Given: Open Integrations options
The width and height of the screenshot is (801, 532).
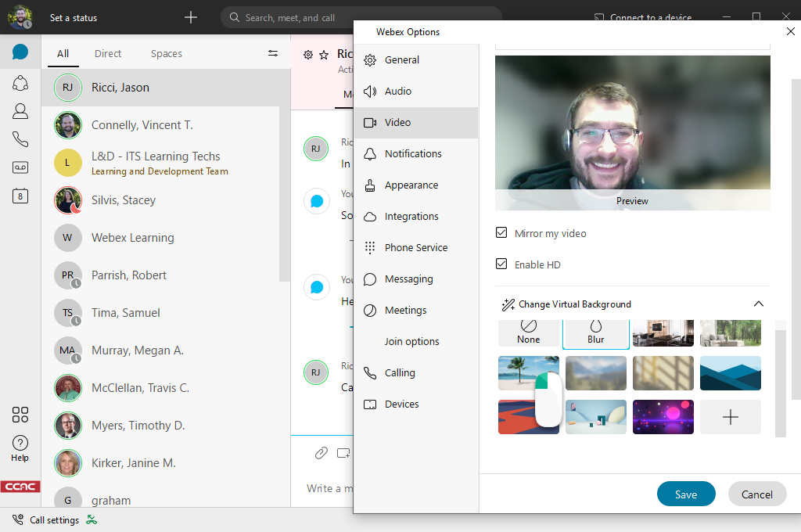Looking at the screenshot, I should (x=416, y=216).
